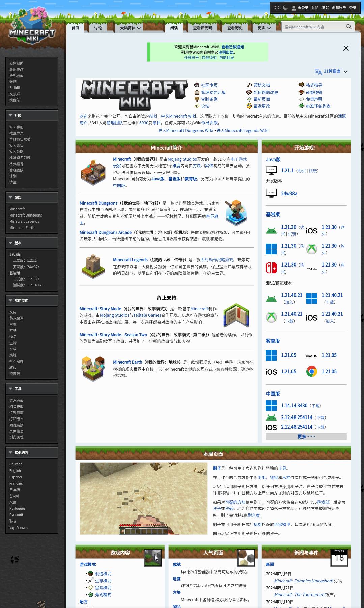Open the 大陆简体 language variant dropdown
Image resolution: width=364 pixels, height=608 pixels.
click(131, 28)
